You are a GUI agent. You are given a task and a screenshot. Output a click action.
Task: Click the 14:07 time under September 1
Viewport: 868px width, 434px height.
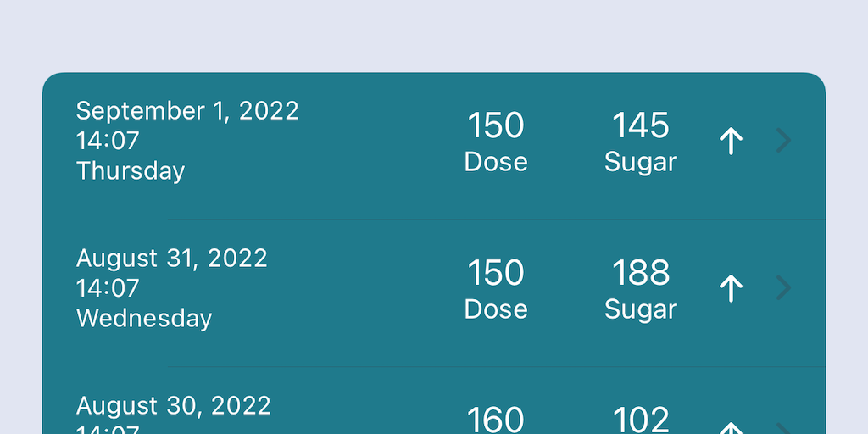click(108, 141)
